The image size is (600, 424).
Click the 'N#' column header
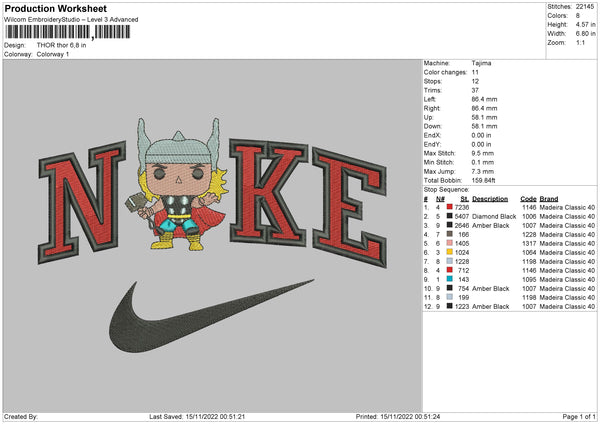[x=440, y=199]
